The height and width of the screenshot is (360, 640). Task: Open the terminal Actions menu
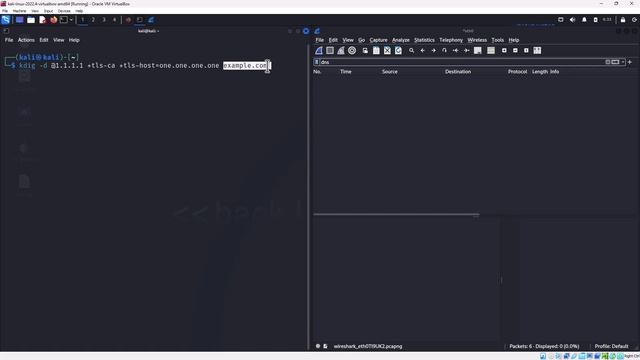pyautogui.click(x=26, y=40)
